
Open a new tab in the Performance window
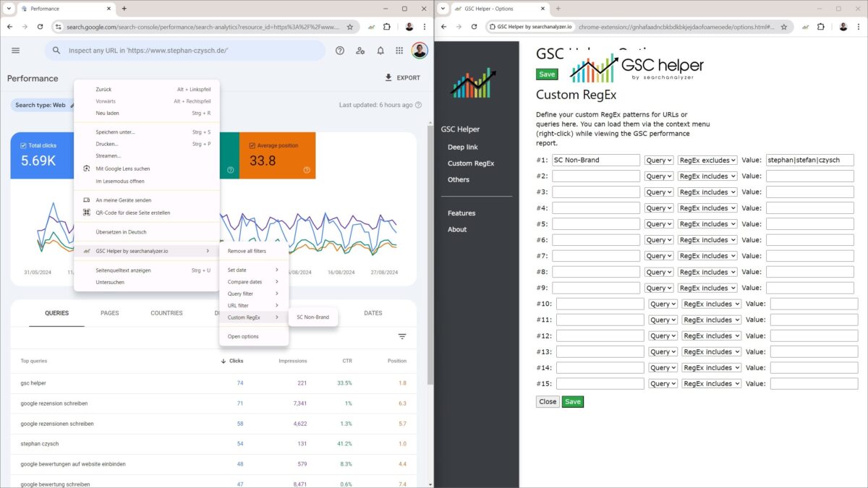click(x=124, y=9)
